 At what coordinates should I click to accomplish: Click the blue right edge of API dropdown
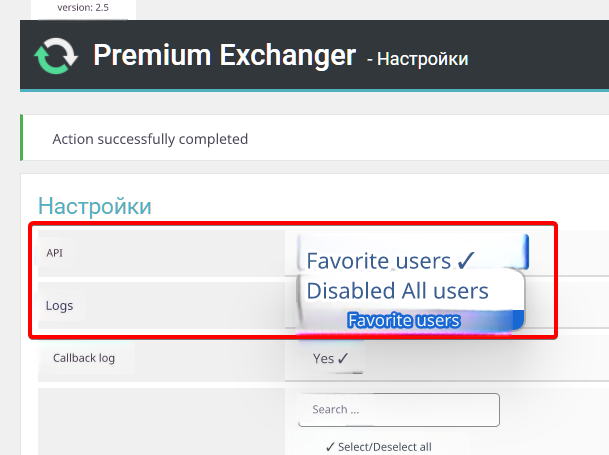pos(524,252)
